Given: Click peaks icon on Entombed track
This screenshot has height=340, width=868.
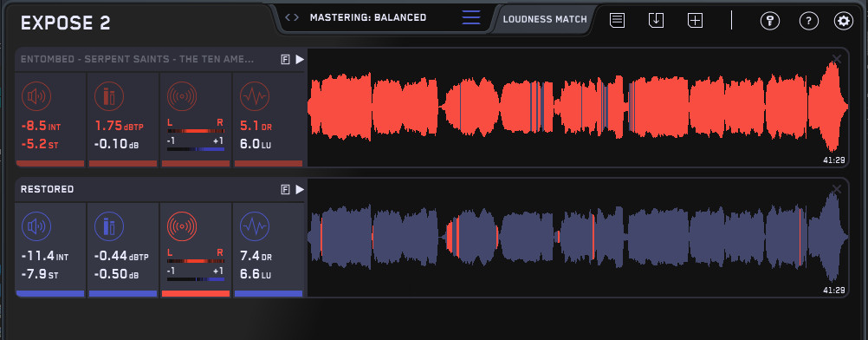Looking at the screenshot, I should click(109, 97).
